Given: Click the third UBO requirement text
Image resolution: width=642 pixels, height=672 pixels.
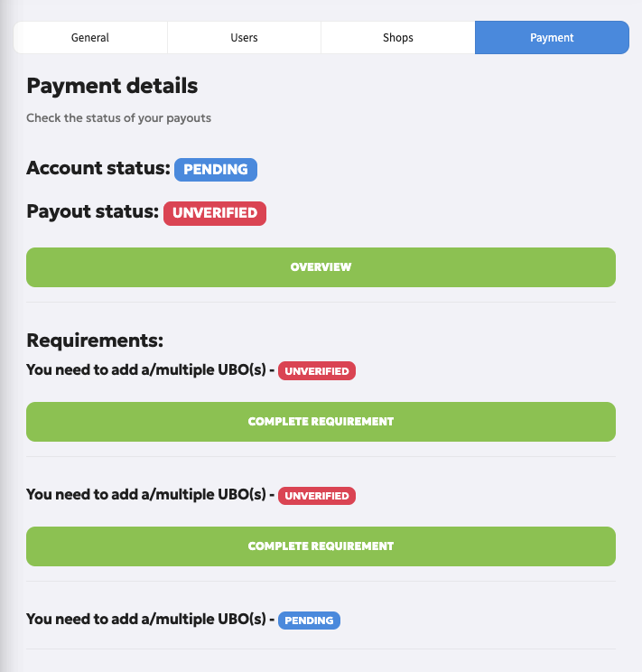Looking at the screenshot, I should [148, 620].
